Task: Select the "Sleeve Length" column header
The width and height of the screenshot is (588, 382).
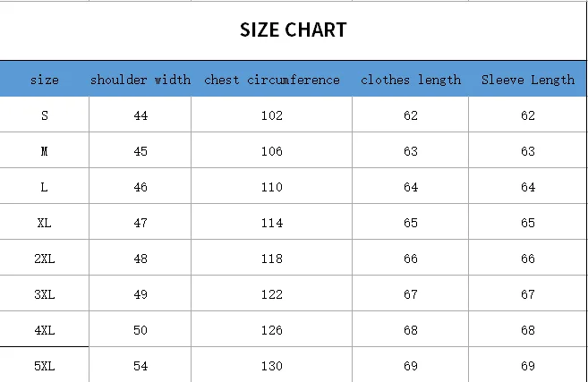Action: [528, 80]
